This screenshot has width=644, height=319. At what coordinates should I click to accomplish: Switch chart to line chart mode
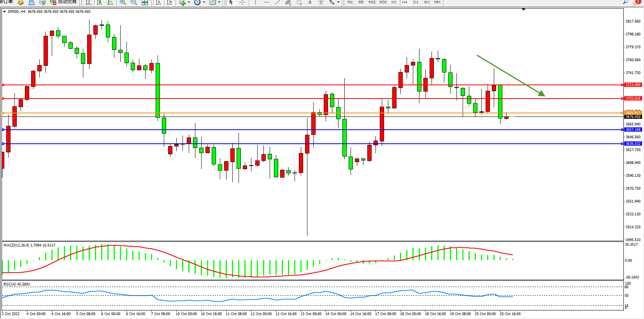[x=111, y=2]
